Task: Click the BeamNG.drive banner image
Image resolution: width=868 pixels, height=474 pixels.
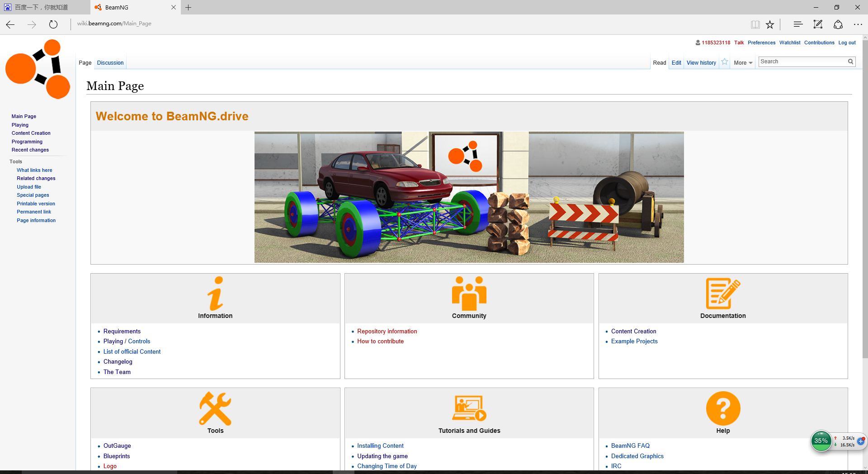Action: point(469,197)
